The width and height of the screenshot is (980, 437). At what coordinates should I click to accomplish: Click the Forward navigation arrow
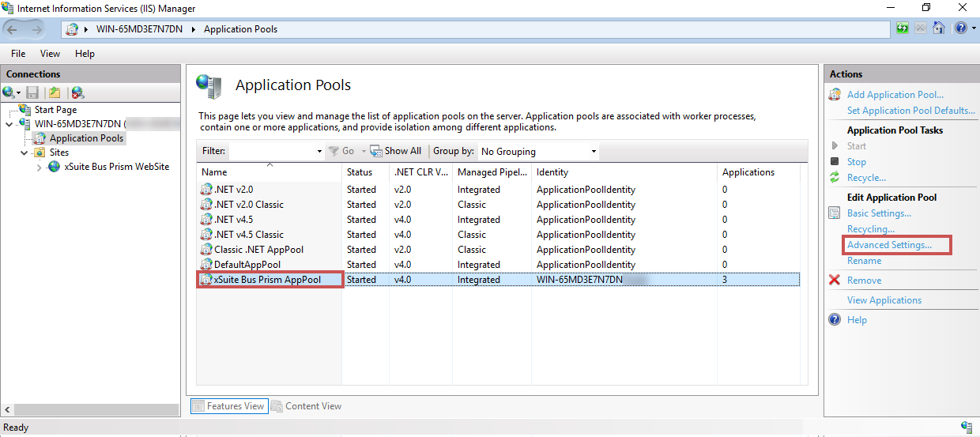tap(37, 29)
